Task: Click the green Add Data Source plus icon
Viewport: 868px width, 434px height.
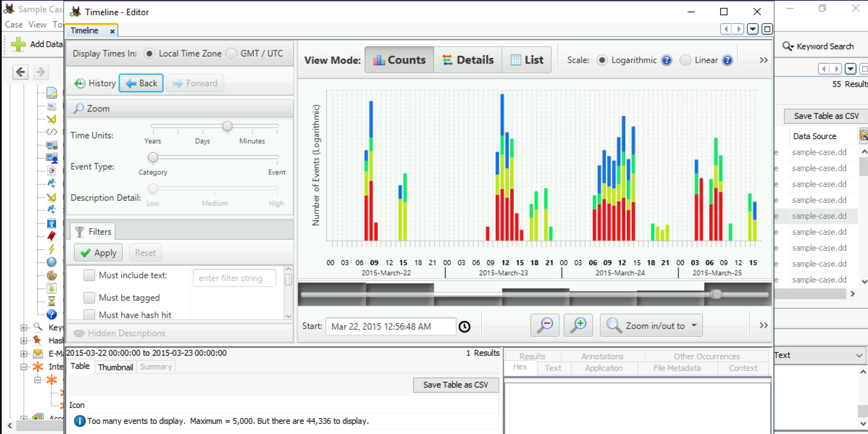Action: [x=18, y=44]
